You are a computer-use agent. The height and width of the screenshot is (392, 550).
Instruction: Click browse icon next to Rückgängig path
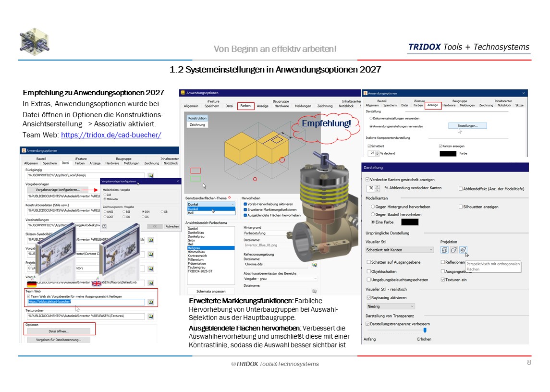pyautogui.click(x=151, y=176)
